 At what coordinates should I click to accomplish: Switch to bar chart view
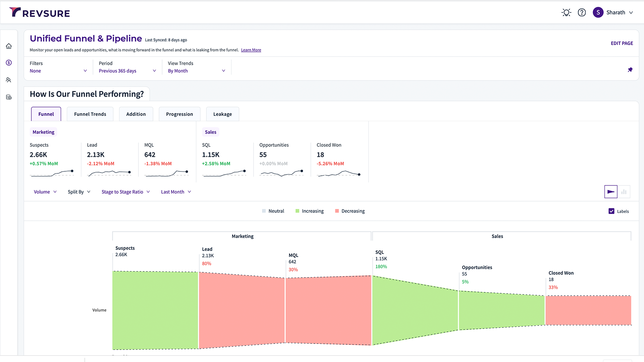(624, 192)
